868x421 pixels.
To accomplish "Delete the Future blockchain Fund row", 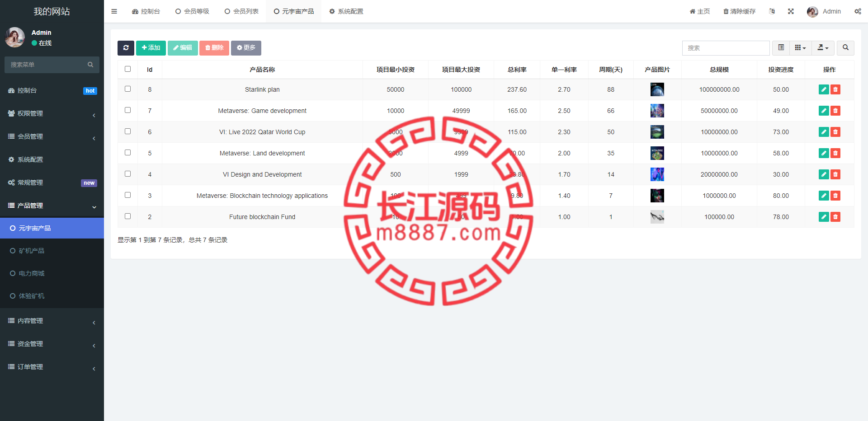I will (x=835, y=217).
